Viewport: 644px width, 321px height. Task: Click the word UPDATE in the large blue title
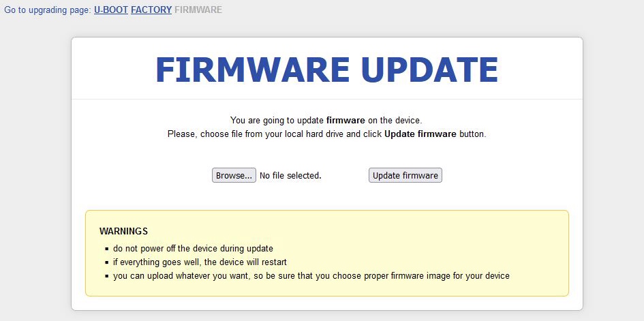point(429,70)
